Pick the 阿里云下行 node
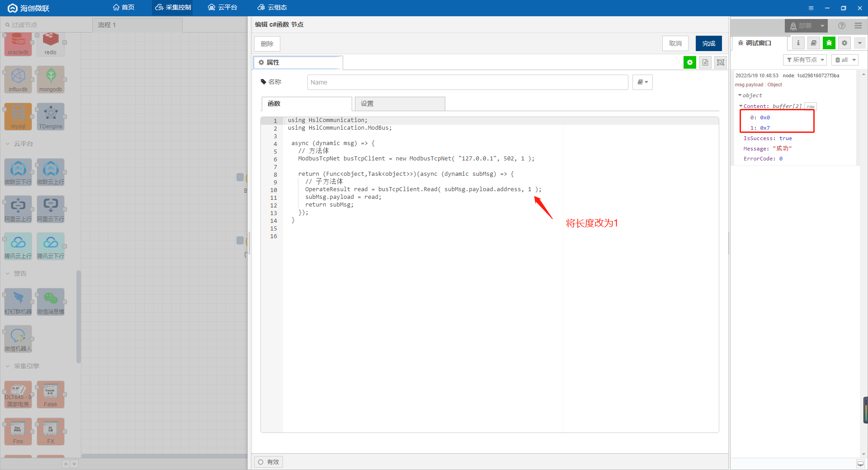This screenshot has height=470, width=868. pyautogui.click(x=51, y=209)
